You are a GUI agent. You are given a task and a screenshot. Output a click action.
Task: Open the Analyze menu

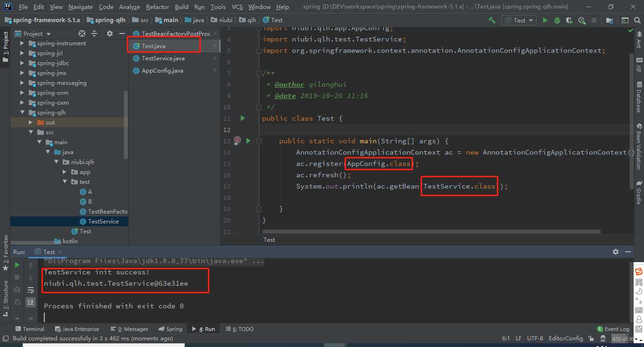tap(129, 7)
